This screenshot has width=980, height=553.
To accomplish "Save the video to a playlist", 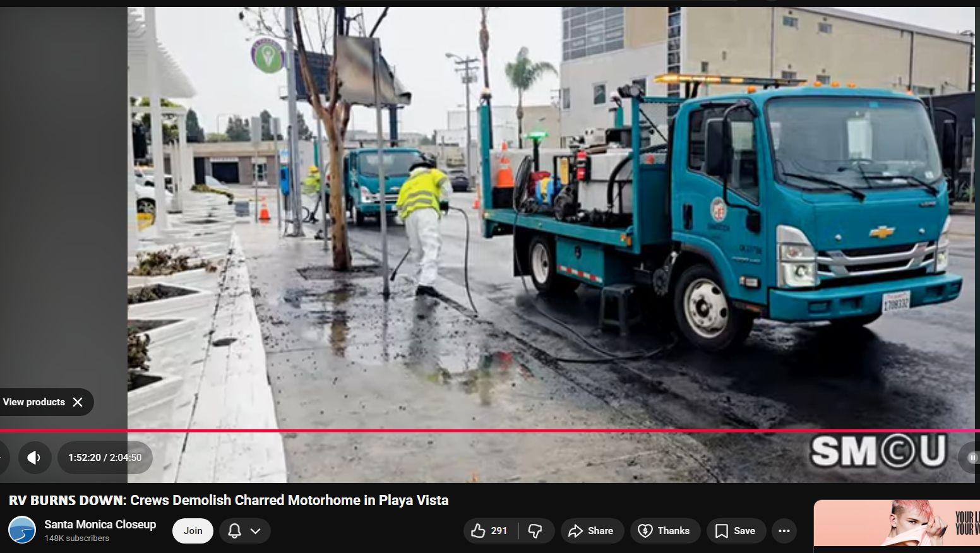I will click(x=736, y=531).
